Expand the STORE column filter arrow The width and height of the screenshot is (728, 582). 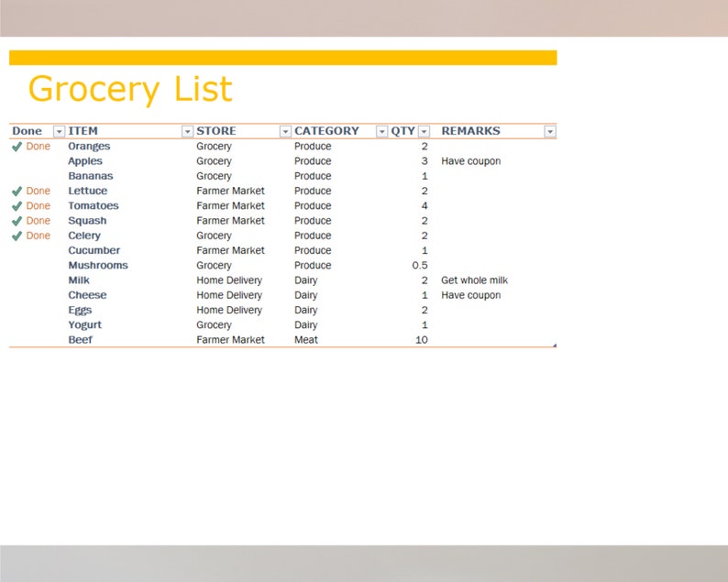tap(285, 132)
